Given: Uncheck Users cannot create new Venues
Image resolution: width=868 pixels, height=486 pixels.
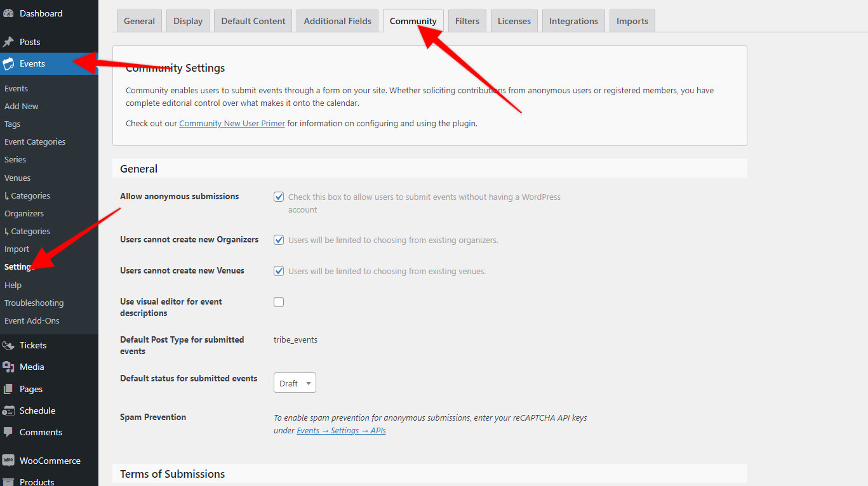Looking at the screenshot, I should pos(279,270).
